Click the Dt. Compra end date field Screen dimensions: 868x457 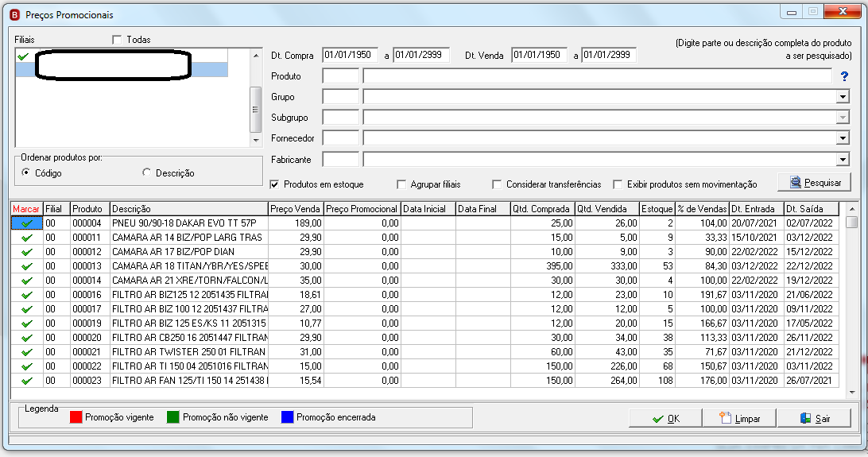(x=420, y=55)
